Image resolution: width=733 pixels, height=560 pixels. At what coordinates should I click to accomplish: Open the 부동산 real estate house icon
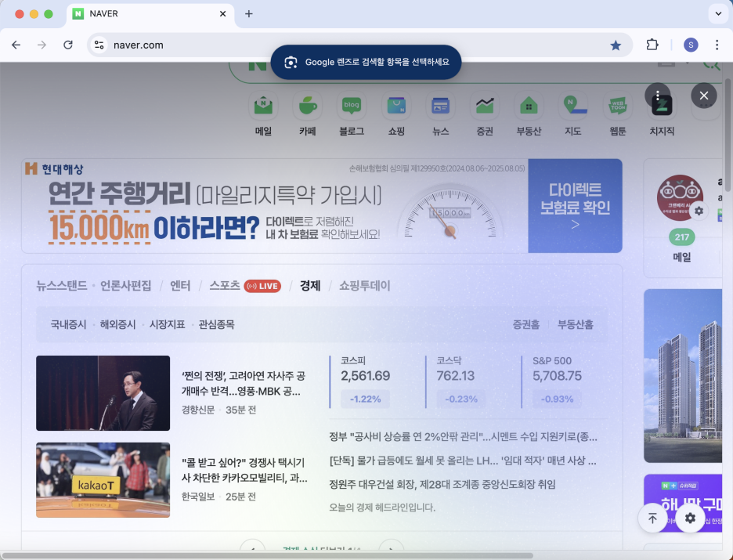coord(529,106)
